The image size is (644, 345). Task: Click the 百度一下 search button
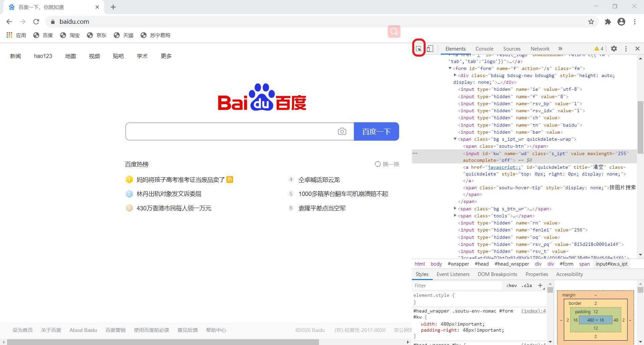click(376, 131)
